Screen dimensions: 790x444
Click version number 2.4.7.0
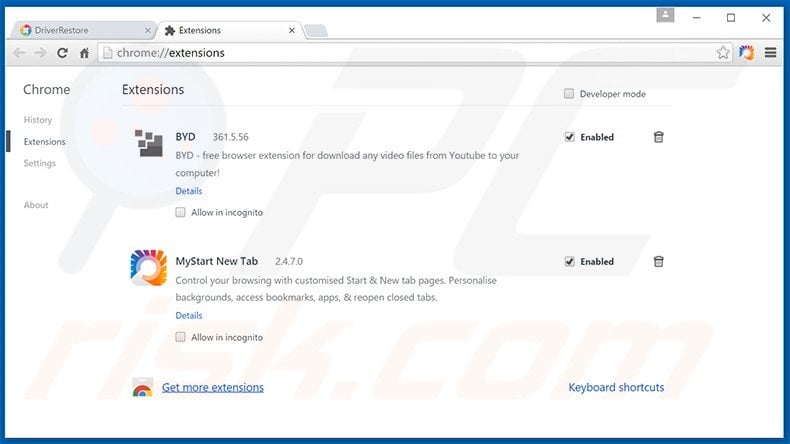(289, 262)
